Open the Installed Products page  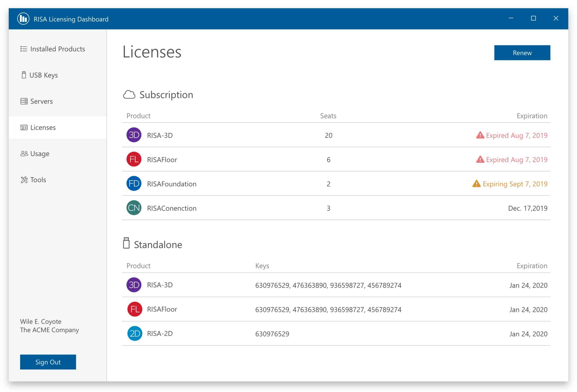click(58, 49)
